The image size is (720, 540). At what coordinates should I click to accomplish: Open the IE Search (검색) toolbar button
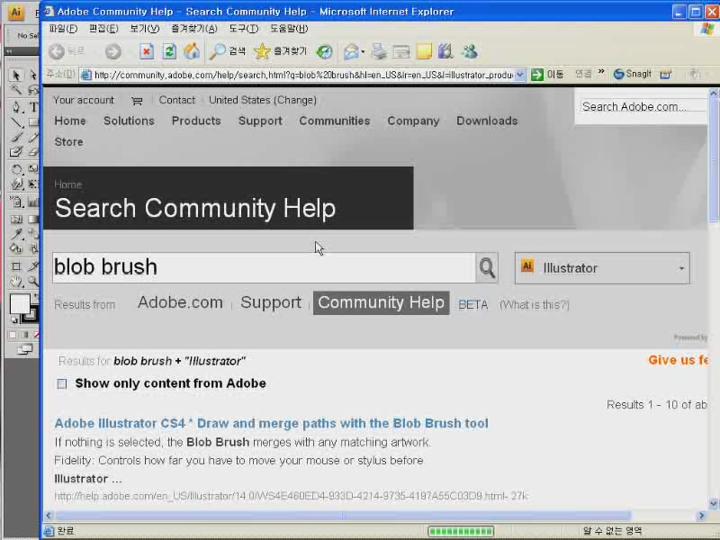pyautogui.click(x=227, y=51)
